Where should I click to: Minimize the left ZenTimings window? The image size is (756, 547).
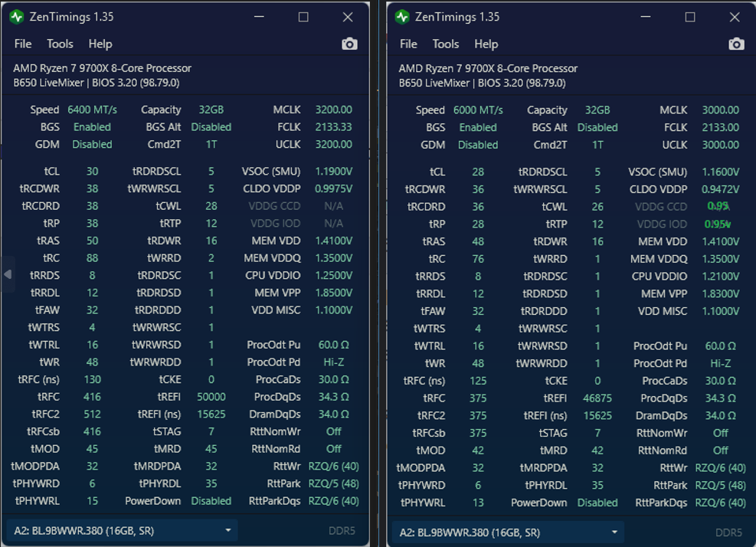pos(259,17)
